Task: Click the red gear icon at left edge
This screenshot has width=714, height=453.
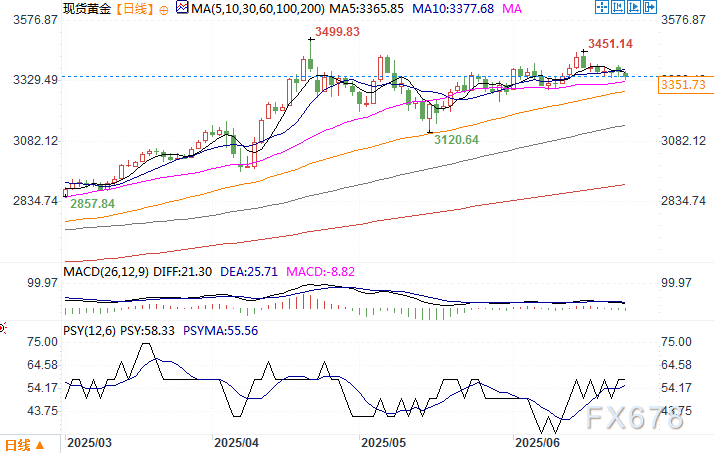Action: point(3,327)
